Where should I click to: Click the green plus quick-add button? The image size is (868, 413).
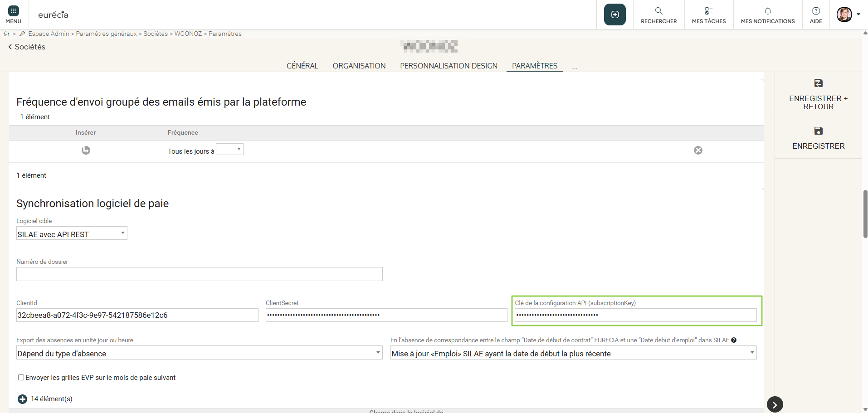pos(614,15)
